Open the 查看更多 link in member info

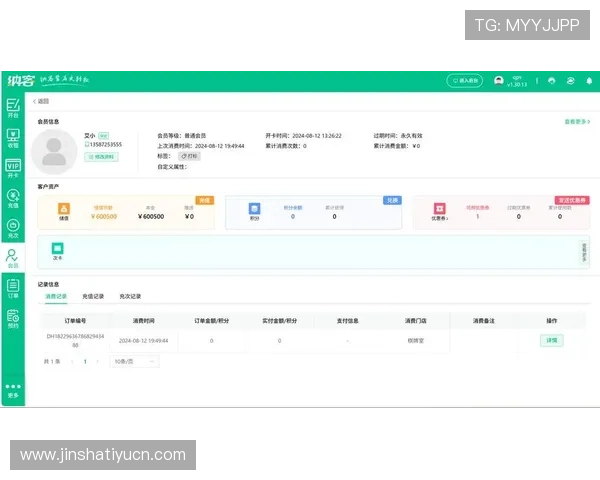coord(577,122)
